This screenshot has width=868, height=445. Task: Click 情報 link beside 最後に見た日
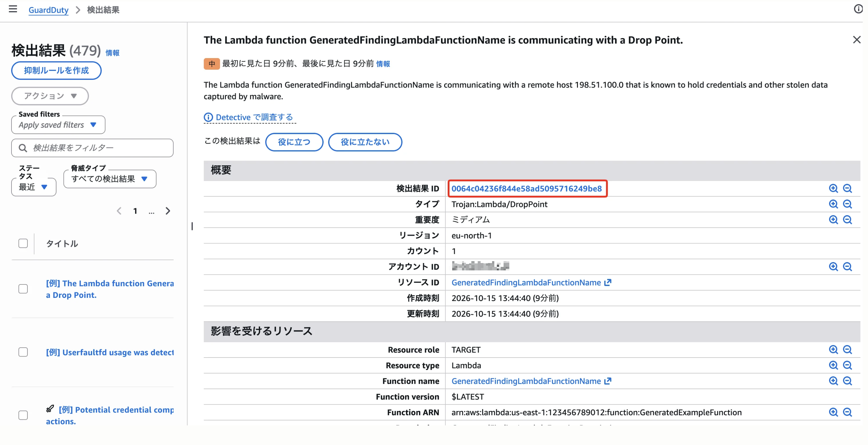(383, 64)
